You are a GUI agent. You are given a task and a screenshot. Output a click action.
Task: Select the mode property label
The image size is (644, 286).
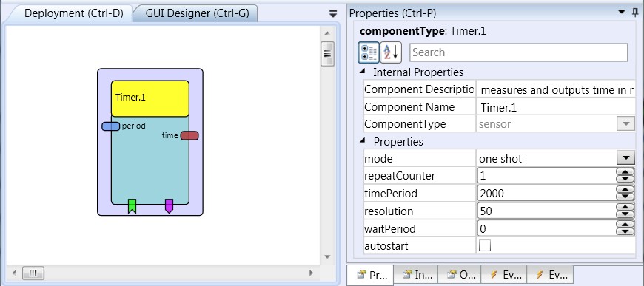pos(378,158)
